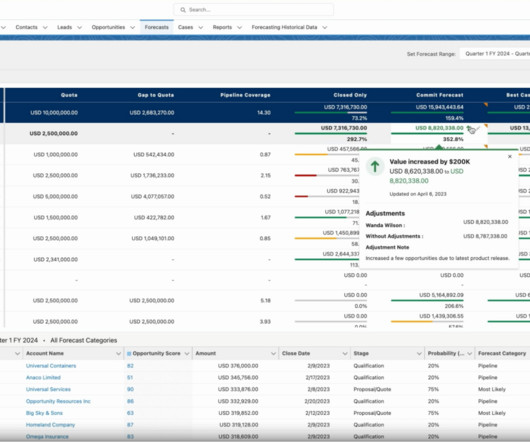Click the Search input field
This screenshot has height=442, width=530.
(x=254, y=10)
